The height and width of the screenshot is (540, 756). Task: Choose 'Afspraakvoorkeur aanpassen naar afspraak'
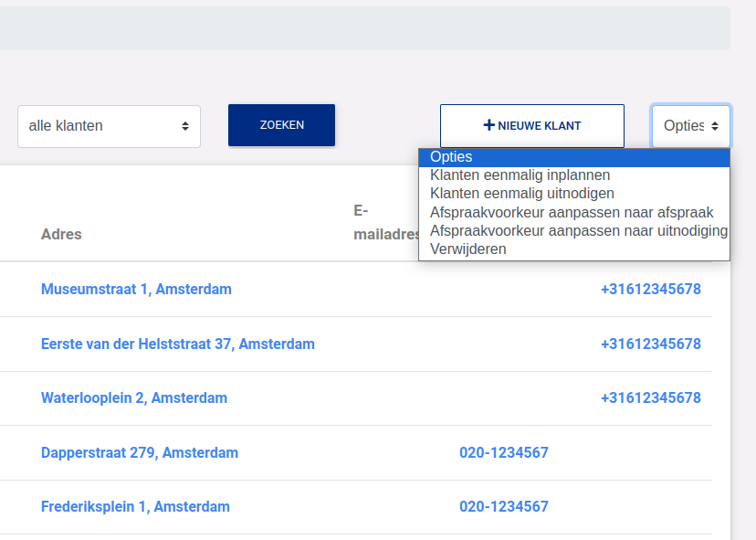572,212
